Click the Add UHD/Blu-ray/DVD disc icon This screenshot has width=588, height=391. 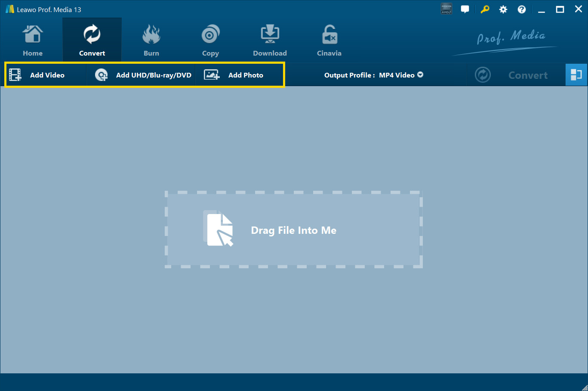pyautogui.click(x=101, y=74)
